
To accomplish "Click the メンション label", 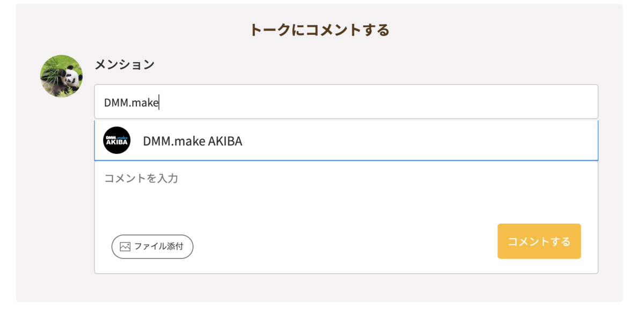I will (x=125, y=65).
